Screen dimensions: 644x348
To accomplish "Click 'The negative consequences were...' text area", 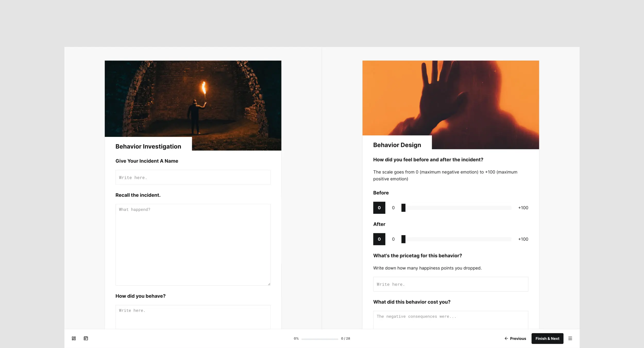I will 451,320.
